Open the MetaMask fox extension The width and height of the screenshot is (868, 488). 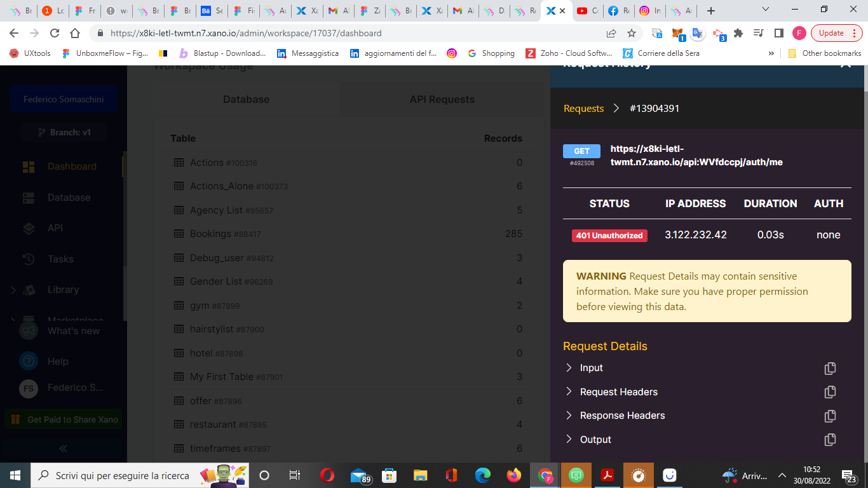pyautogui.click(x=678, y=33)
